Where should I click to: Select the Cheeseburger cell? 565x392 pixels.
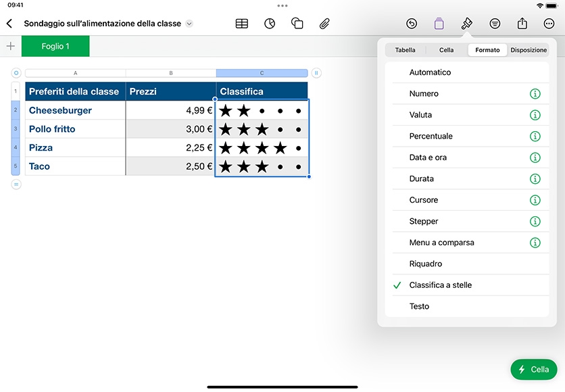(x=75, y=110)
